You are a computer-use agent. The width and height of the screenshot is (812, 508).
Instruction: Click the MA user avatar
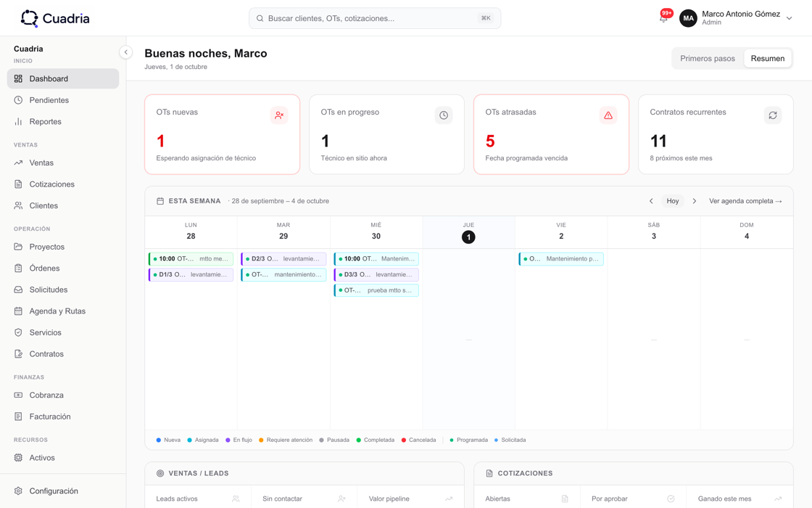[x=688, y=18]
